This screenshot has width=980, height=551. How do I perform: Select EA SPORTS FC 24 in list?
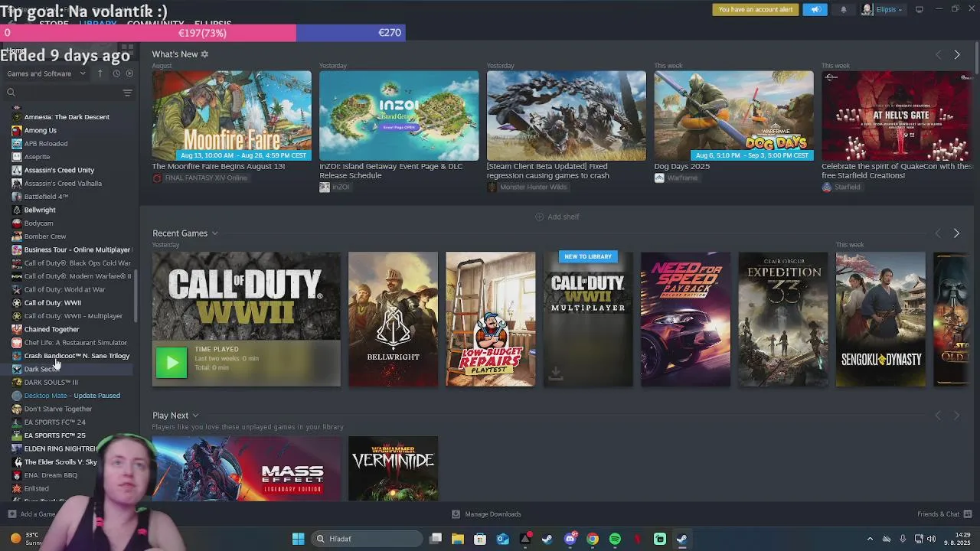[x=54, y=422]
